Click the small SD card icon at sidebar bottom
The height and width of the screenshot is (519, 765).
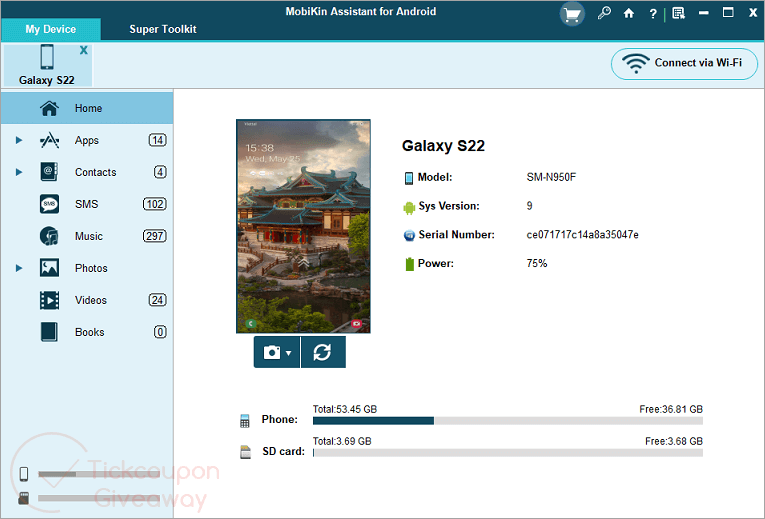click(x=23, y=498)
